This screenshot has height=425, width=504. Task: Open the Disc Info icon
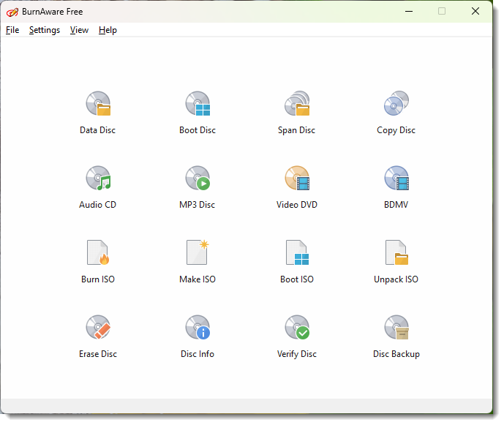click(x=198, y=327)
